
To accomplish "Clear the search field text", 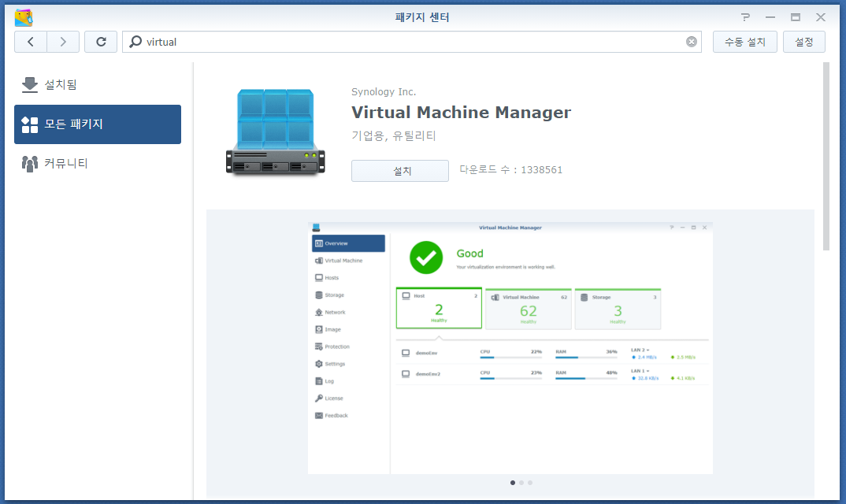I will pos(691,42).
